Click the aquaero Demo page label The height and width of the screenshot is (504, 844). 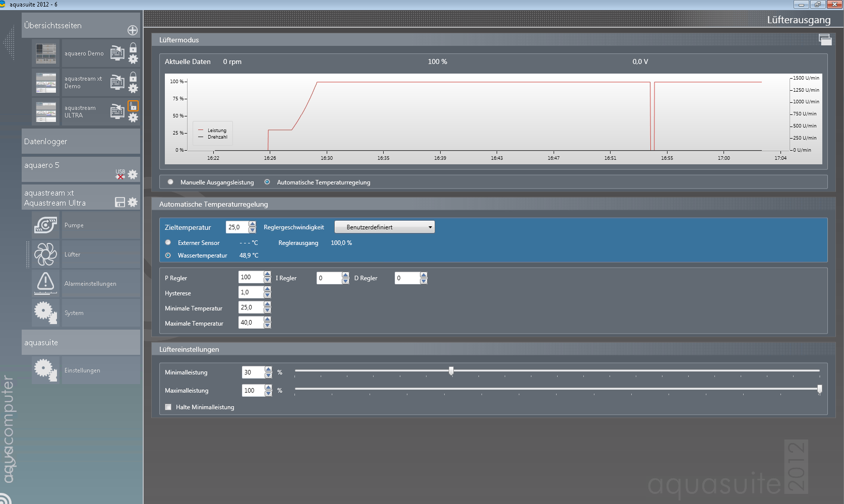click(x=84, y=53)
